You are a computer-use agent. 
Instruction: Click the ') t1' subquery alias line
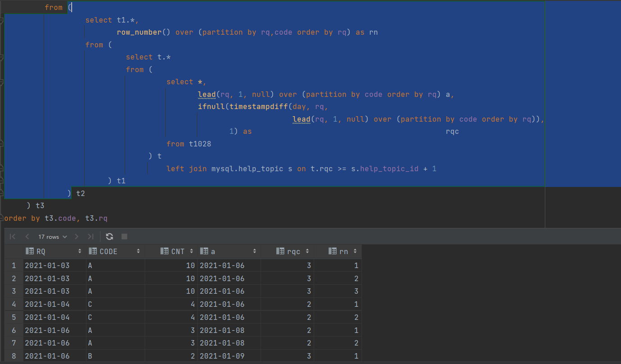[117, 181]
